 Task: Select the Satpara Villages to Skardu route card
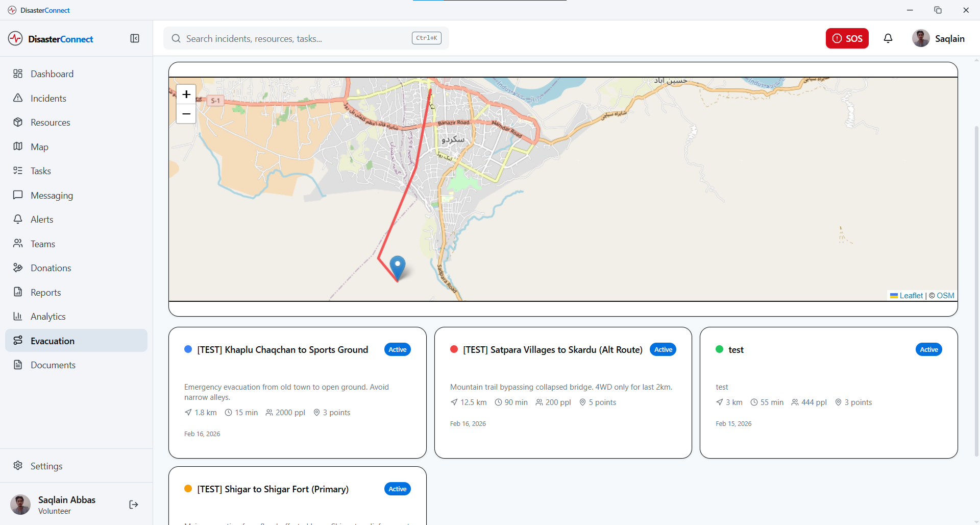552,350
